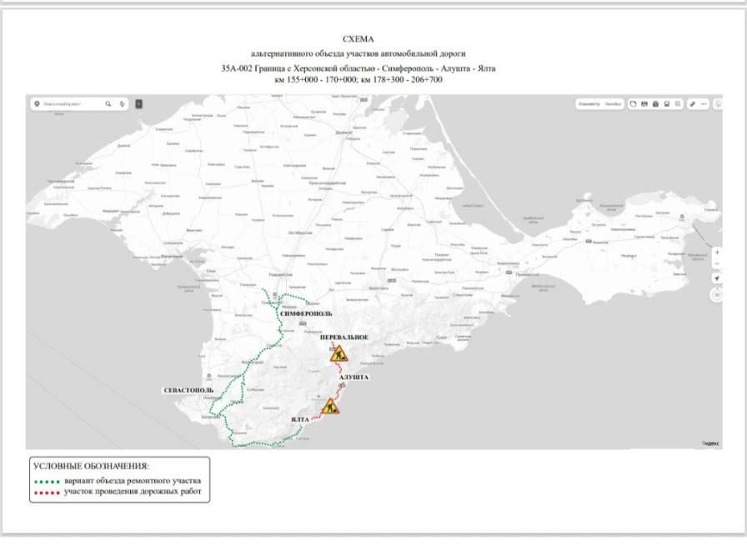Click the road works sign near Перевальное
The image size is (747, 560).
coord(338,354)
